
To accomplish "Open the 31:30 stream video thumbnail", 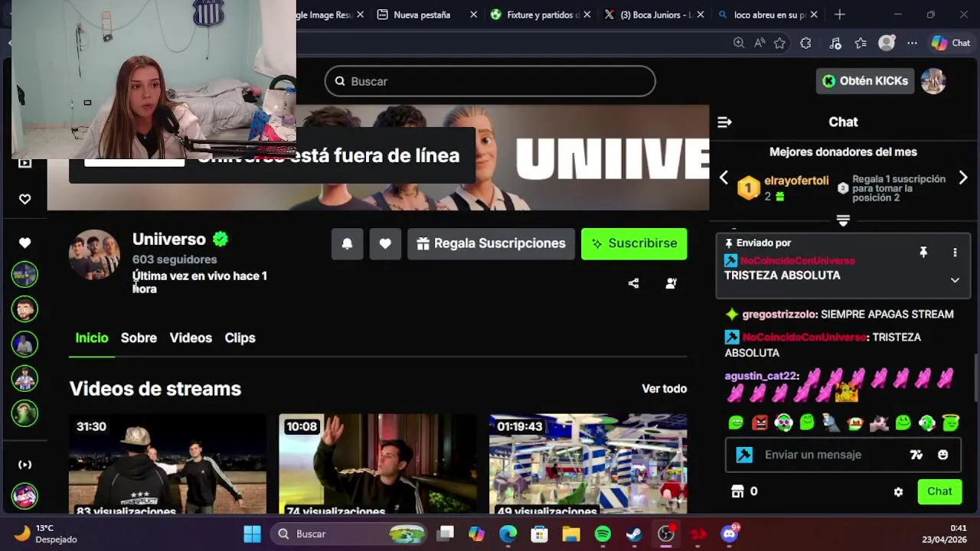I will 168,464.
